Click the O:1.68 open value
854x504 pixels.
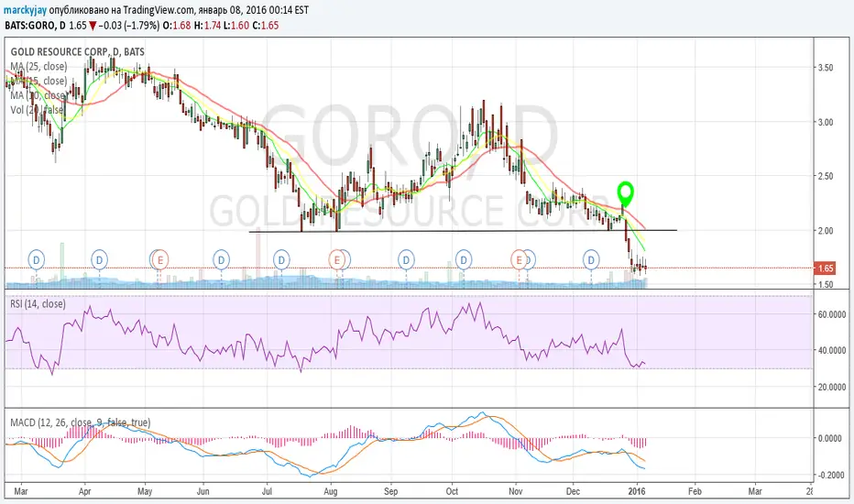click(x=177, y=25)
